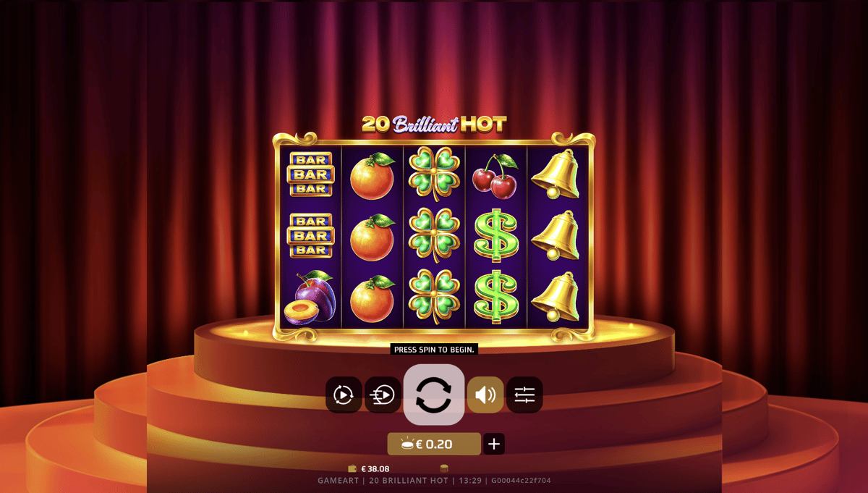Spin the reels with the circular arrows button
The width and height of the screenshot is (868, 493).
pyautogui.click(x=434, y=395)
